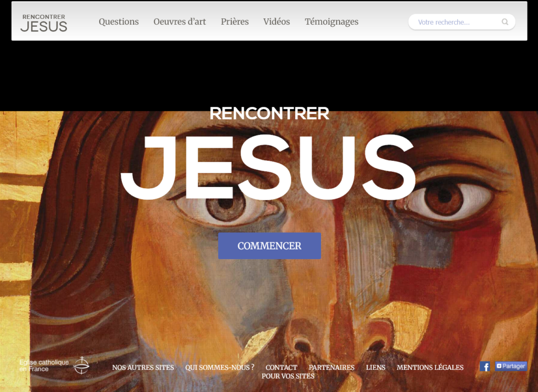Visit the Témoignages page

point(332,22)
